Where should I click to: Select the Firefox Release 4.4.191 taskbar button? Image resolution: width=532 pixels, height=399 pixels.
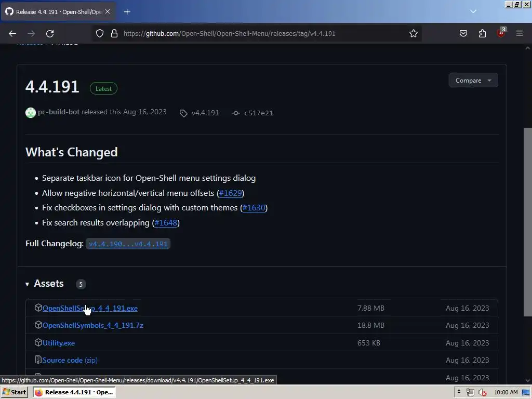[x=74, y=392]
